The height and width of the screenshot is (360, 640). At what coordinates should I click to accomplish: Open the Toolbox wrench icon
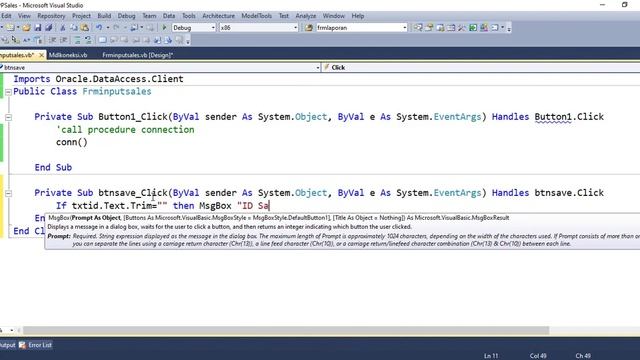point(462,28)
